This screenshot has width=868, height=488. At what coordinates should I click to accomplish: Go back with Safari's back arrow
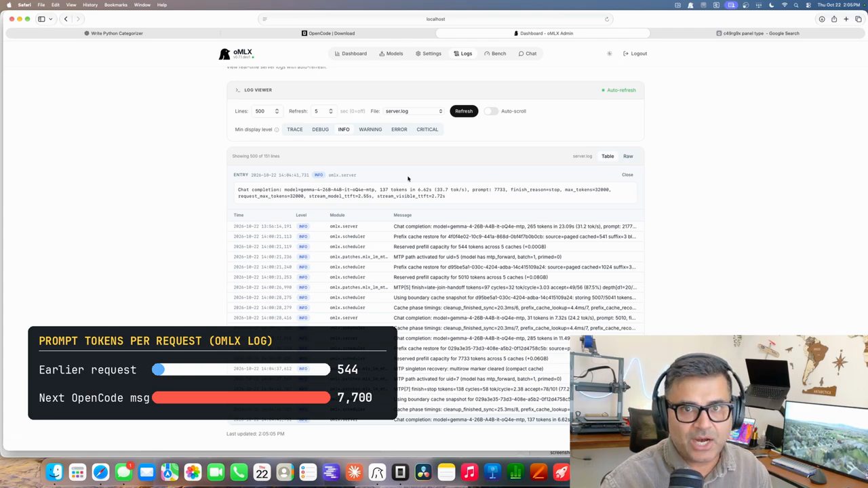tap(66, 19)
